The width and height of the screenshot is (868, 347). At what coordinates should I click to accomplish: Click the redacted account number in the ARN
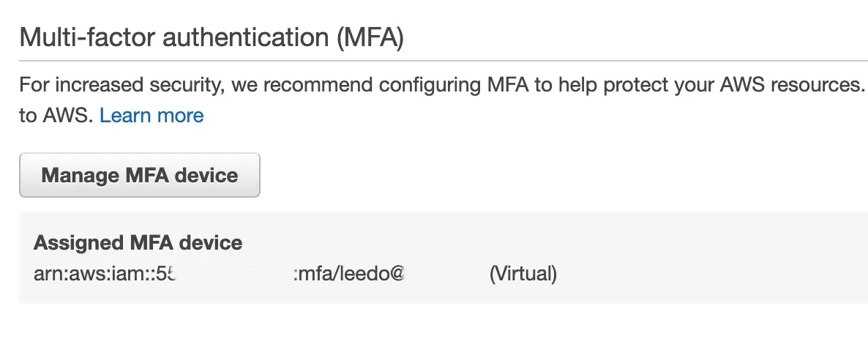coord(234,275)
